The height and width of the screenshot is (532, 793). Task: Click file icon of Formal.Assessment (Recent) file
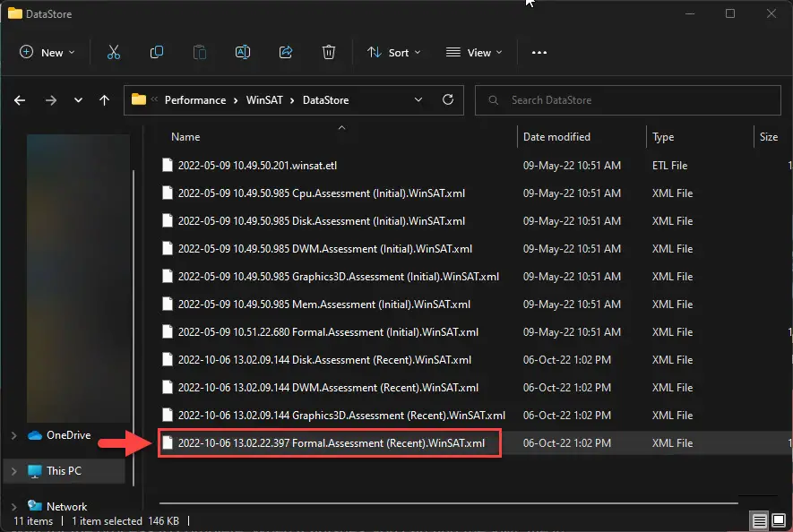168,443
